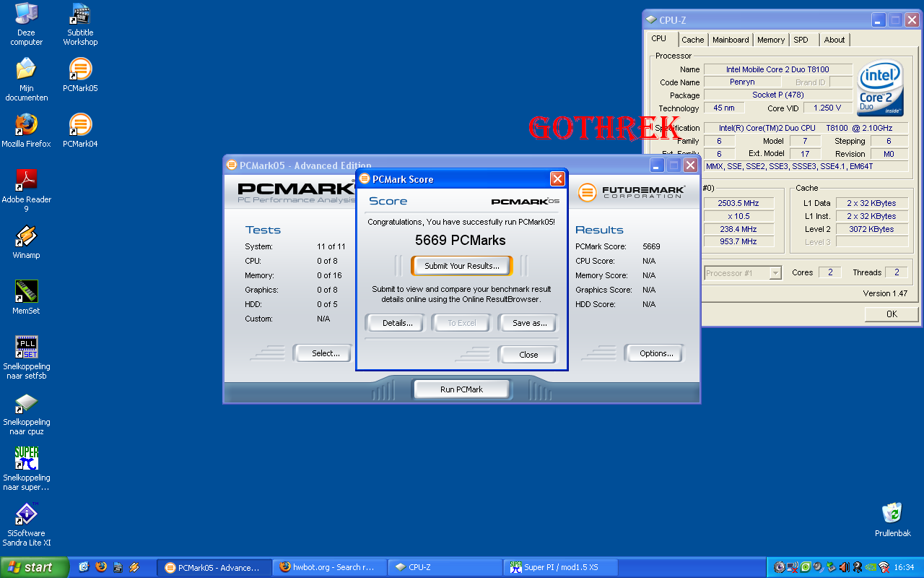Image resolution: width=924 pixels, height=578 pixels.
Task: Click the 2503.5 MHz core speed value
Action: (739, 203)
